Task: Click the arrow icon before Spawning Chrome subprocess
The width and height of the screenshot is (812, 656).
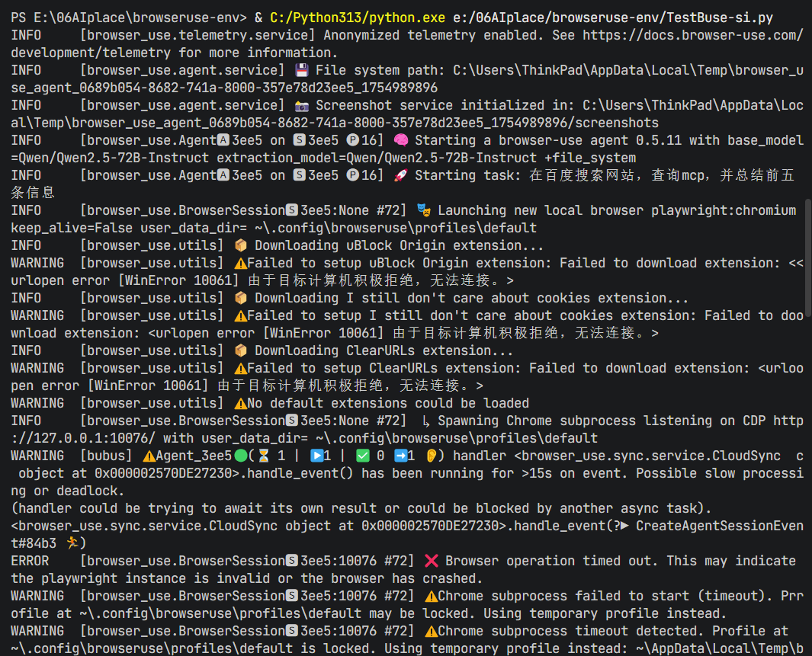Action: (x=425, y=421)
